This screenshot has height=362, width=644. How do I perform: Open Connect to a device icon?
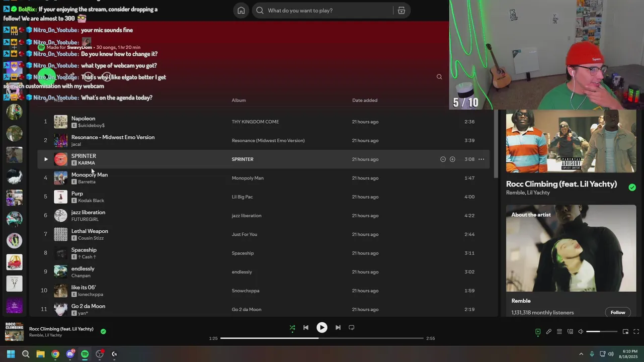pos(570,332)
